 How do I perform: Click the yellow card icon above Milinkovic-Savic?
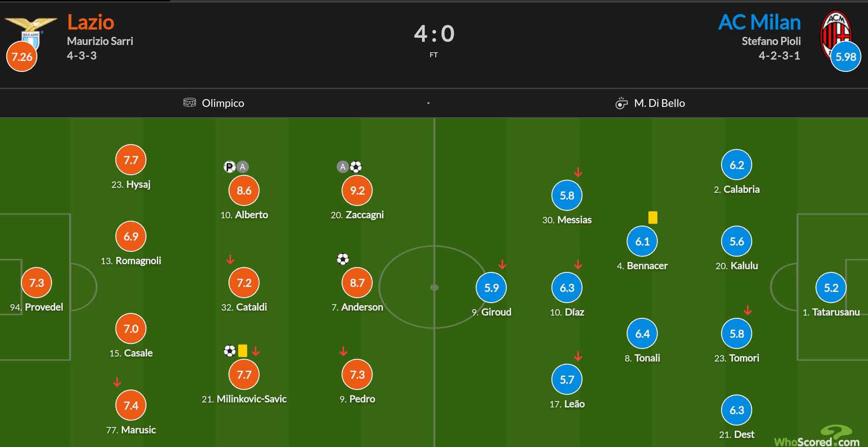(x=242, y=351)
